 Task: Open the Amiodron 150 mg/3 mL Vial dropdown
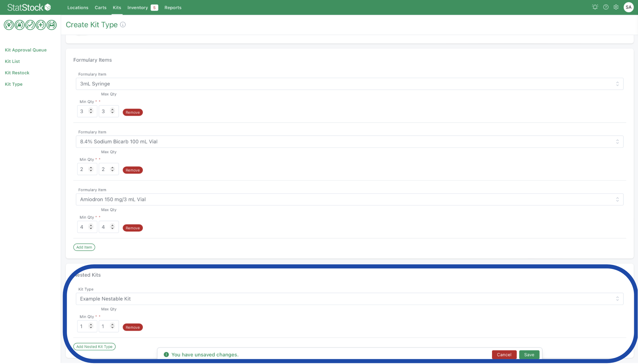350,199
